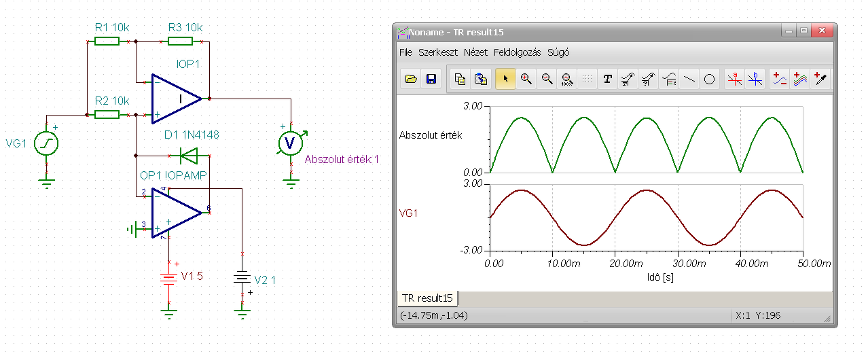Open file with the folder icon
Image resolution: width=868 pixels, height=352 pixels.
(x=411, y=80)
